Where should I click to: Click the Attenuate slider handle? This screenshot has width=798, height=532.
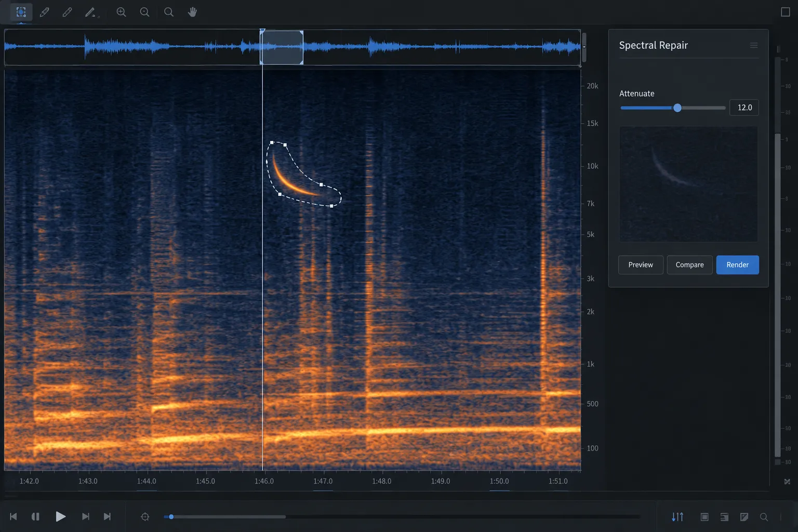(677, 108)
